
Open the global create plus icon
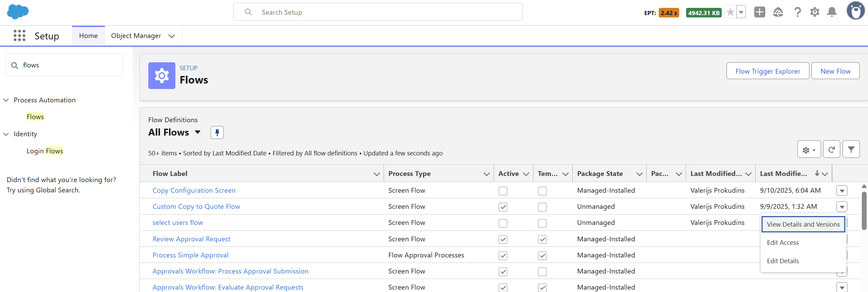tap(760, 12)
